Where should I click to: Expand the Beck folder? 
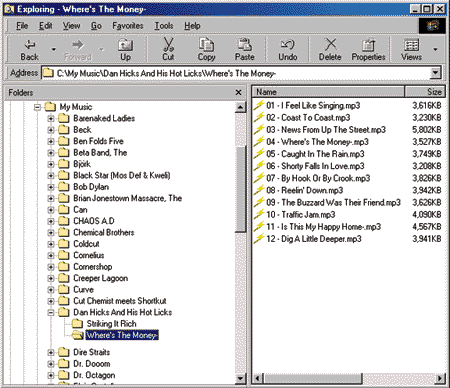click(51, 130)
